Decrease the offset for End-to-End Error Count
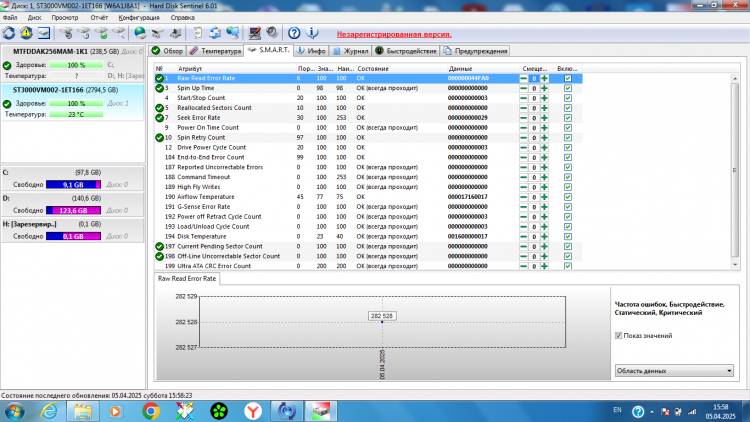This screenshot has height=422, width=750. (x=524, y=157)
